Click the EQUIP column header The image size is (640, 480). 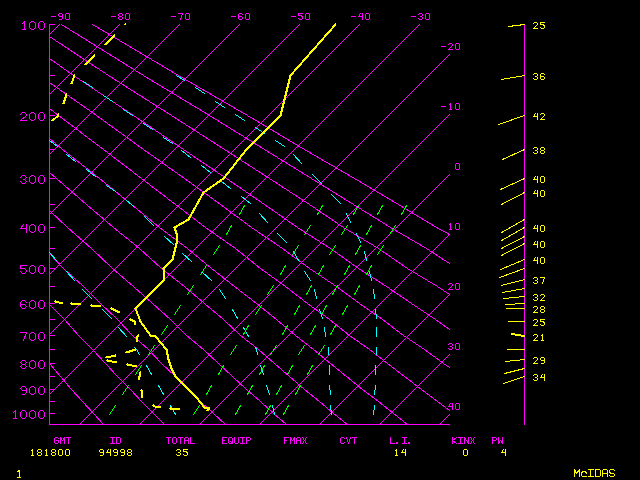coord(237,440)
